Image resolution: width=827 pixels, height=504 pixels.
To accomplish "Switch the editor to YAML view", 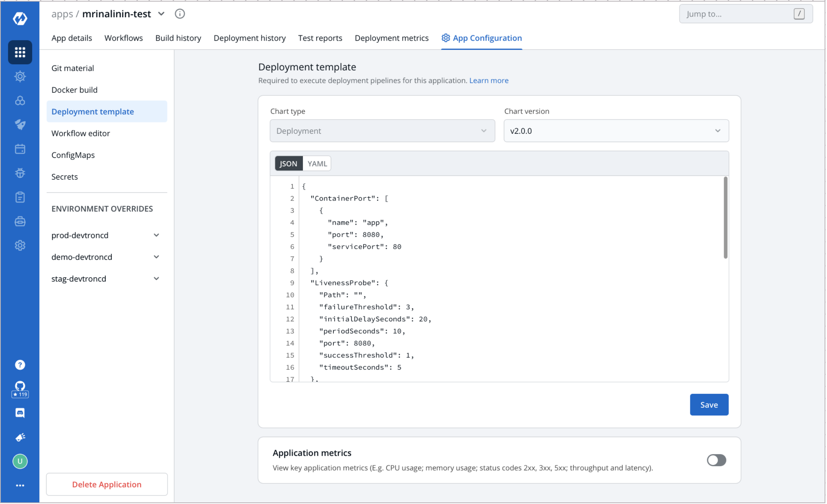I will click(x=317, y=164).
